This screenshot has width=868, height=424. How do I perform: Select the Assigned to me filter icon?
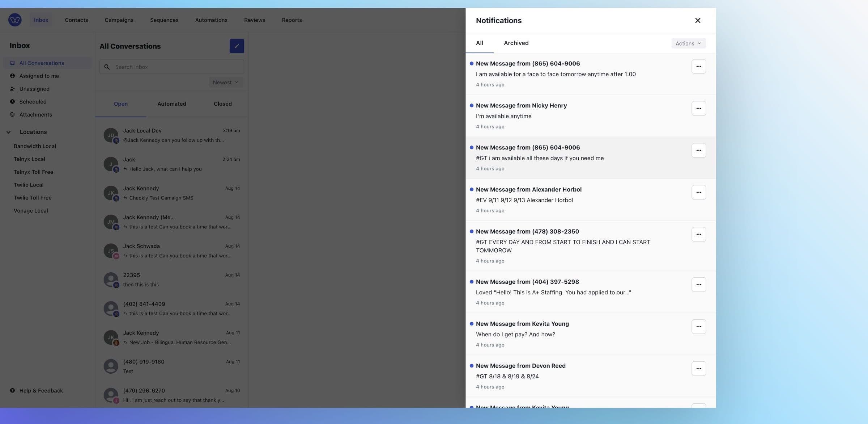[x=12, y=76]
